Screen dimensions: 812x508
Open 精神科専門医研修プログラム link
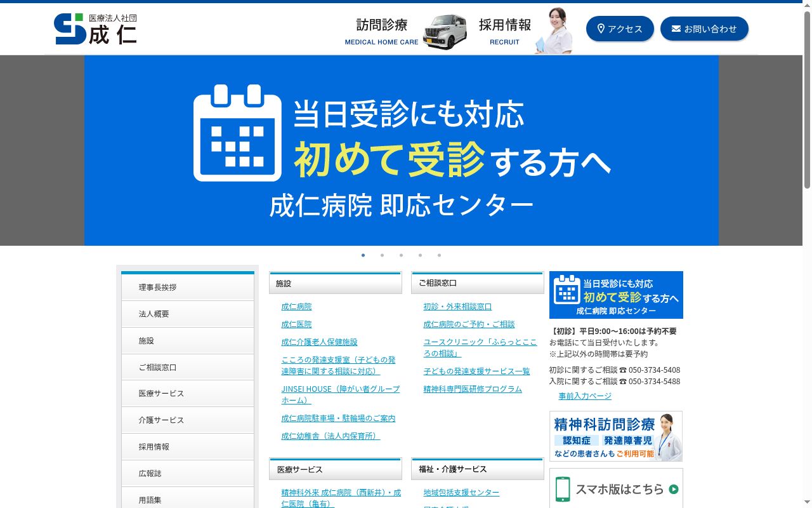(x=473, y=389)
